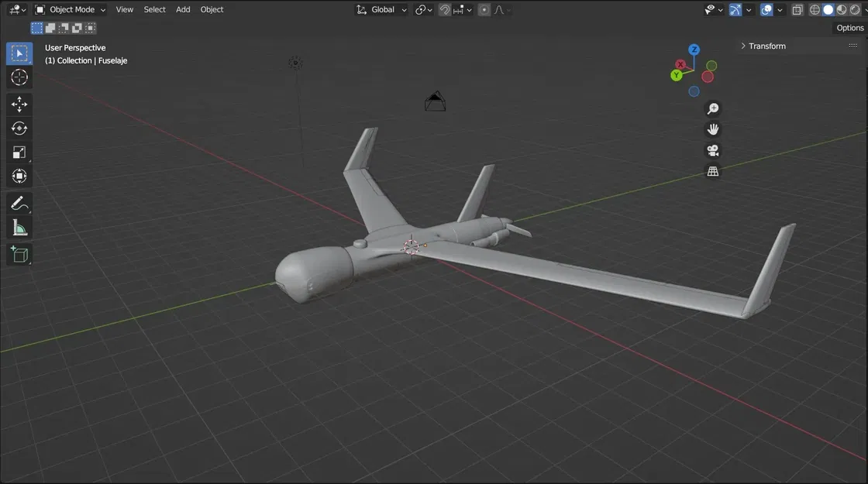Open the Object menu
Image resolution: width=868 pixels, height=484 pixels.
click(212, 9)
